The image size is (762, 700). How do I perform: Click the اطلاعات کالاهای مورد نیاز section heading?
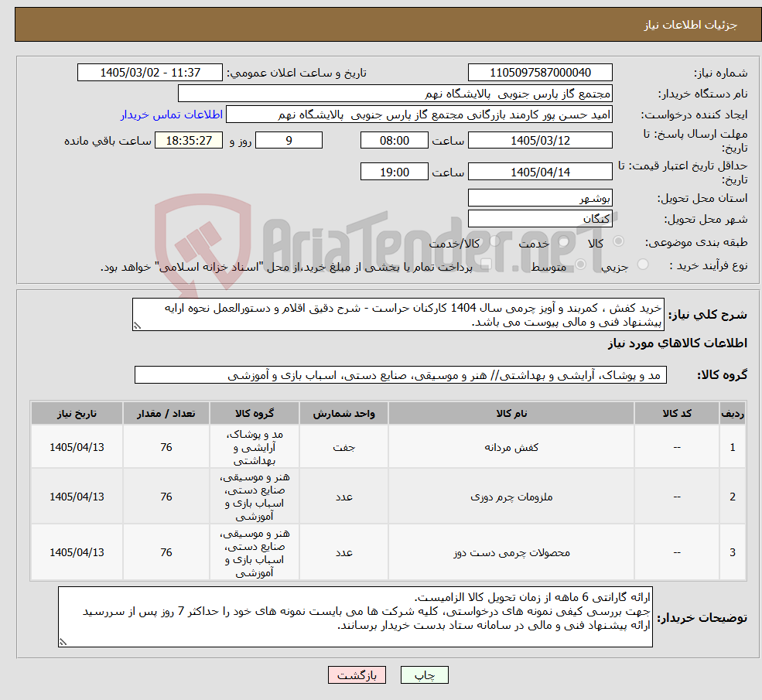(x=678, y=343)
